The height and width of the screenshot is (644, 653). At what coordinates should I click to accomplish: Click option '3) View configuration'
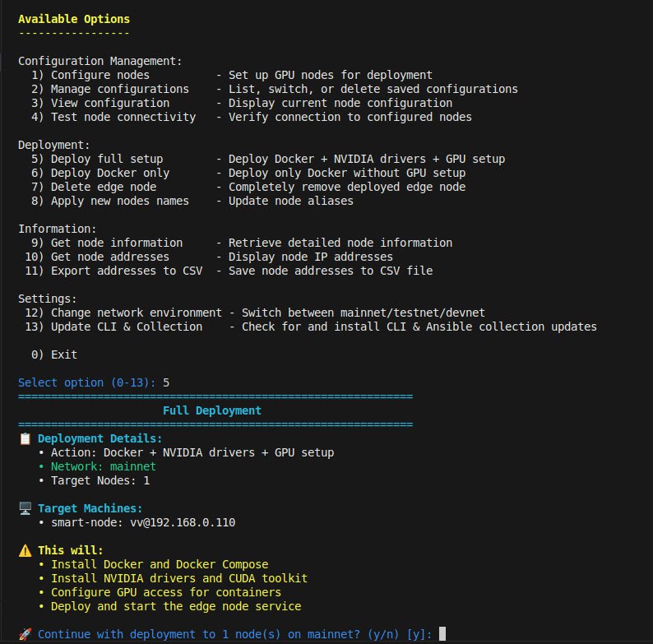point(100,103)
